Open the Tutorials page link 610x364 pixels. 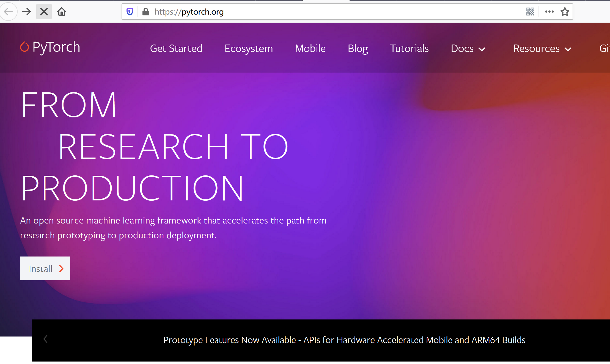tap(409, 49)
